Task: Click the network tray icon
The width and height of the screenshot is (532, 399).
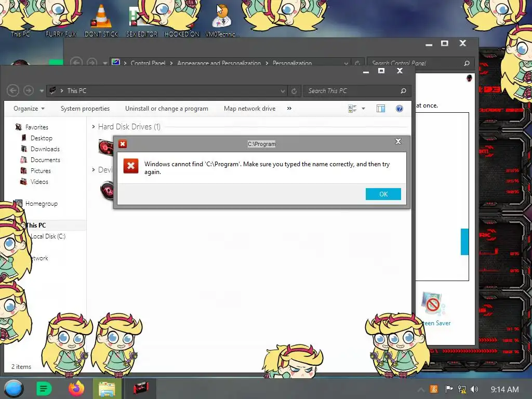Action: pos(462,389)
